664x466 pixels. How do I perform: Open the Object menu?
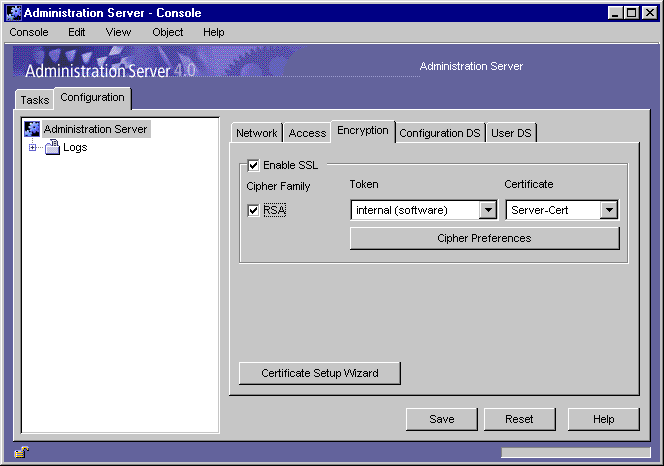pos(168,32)
